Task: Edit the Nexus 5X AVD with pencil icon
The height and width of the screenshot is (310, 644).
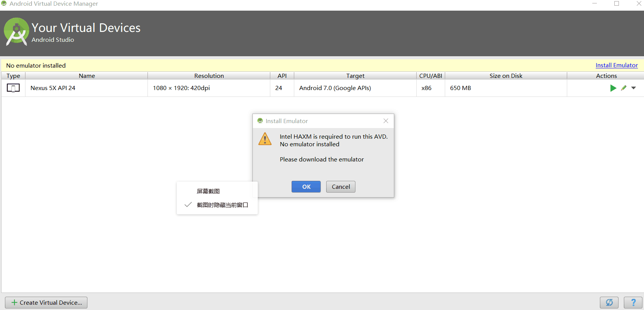Action: click(623, 88)
